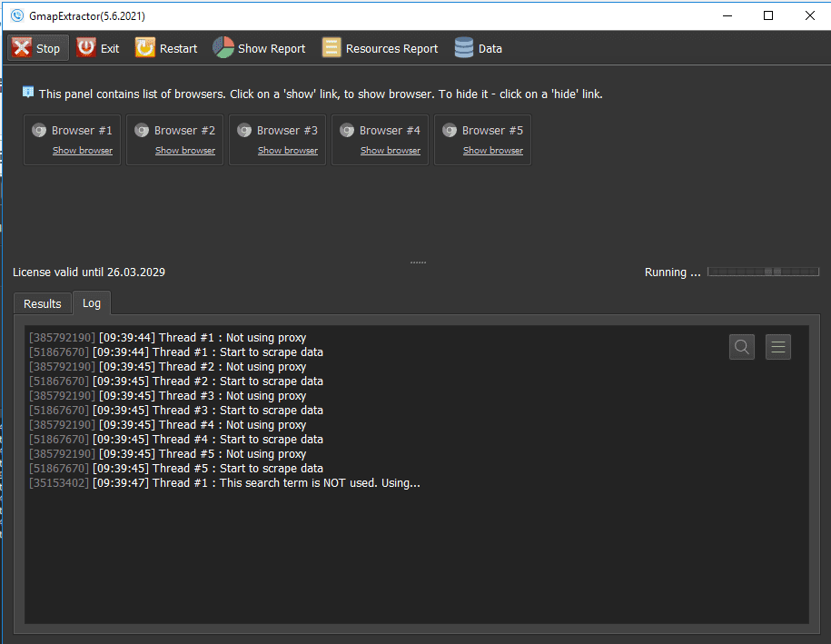Show browser for Browser #2

(x=185, y=151)
